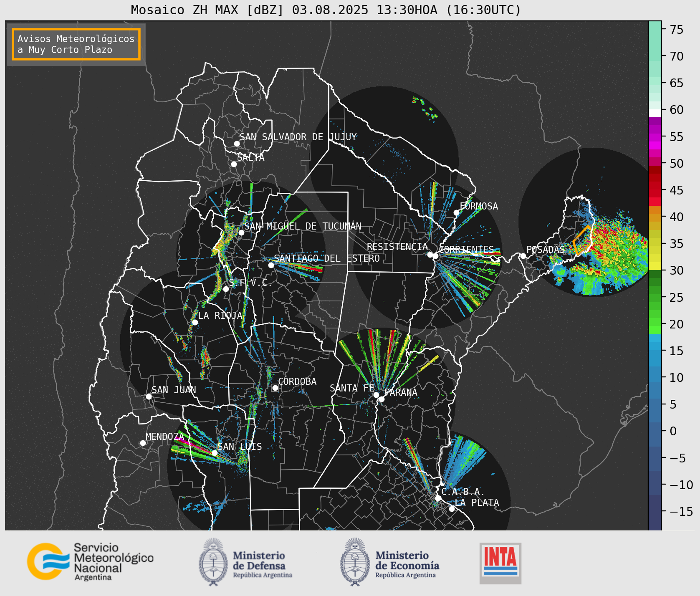Click the Corrientes city dot
The image size is (700, 596).
435,256
